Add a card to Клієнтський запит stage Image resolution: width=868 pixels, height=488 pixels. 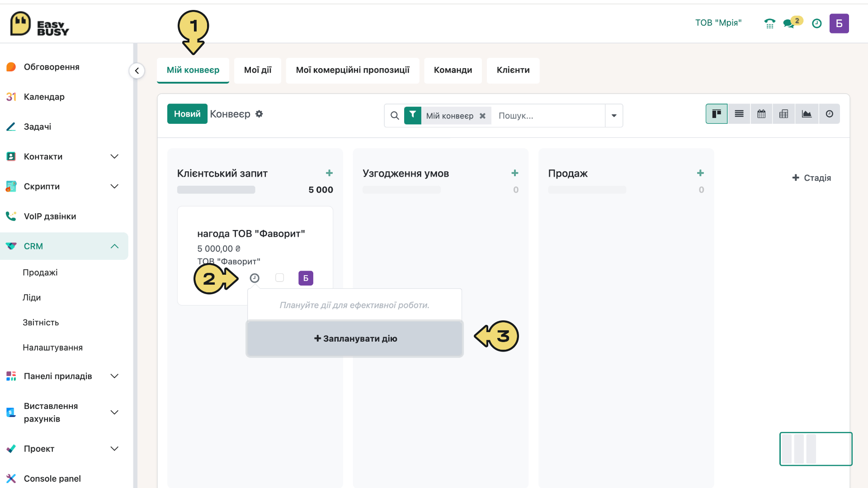point(329,173)
